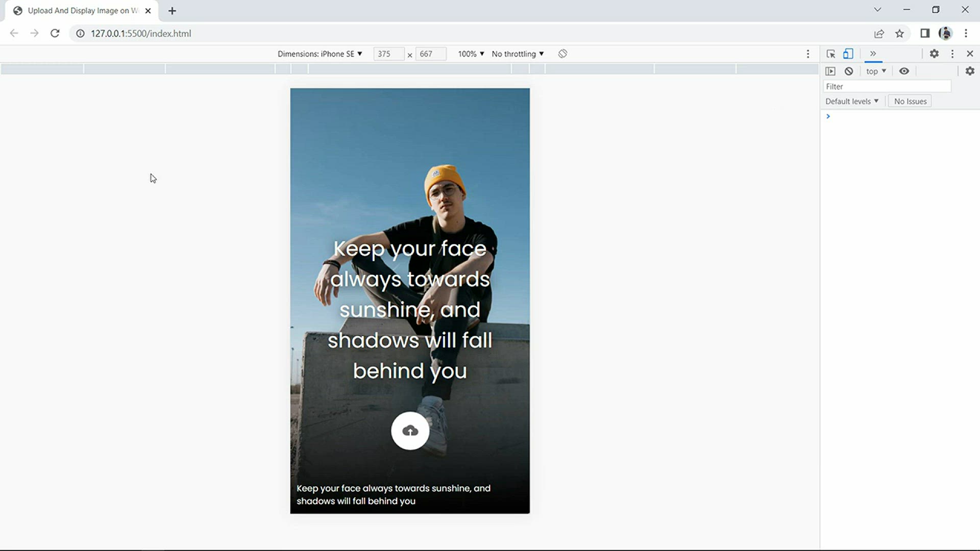Select element inspect tool
980x551 pixels.
pyautogui.click(x=831, y=54)
